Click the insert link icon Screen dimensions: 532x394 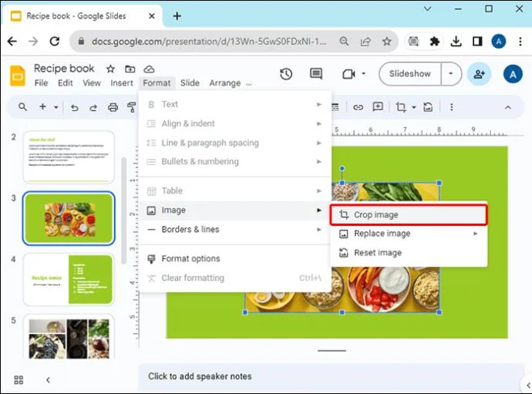(x=358, y=108)
